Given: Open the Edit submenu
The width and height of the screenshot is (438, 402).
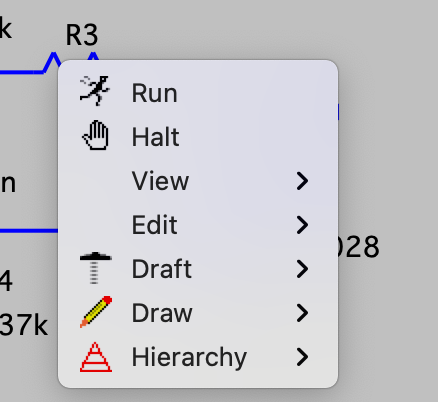Looking at the screenshot, I should point(198,225).
